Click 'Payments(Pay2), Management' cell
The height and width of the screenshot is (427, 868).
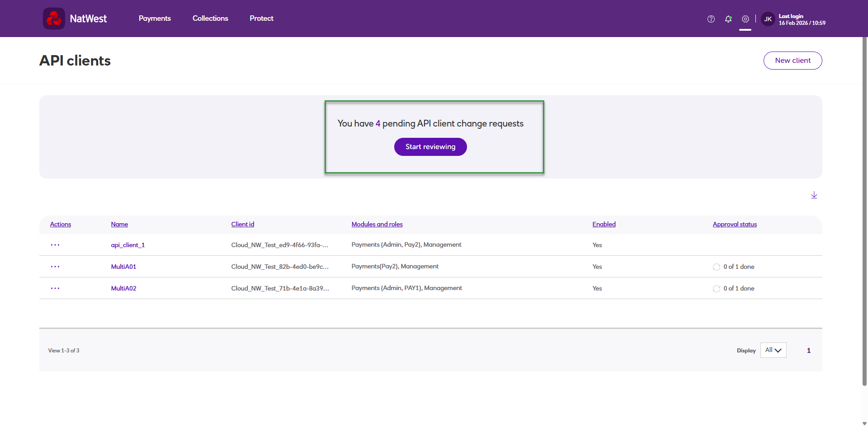pyautogui.click(x=395, y=267)
